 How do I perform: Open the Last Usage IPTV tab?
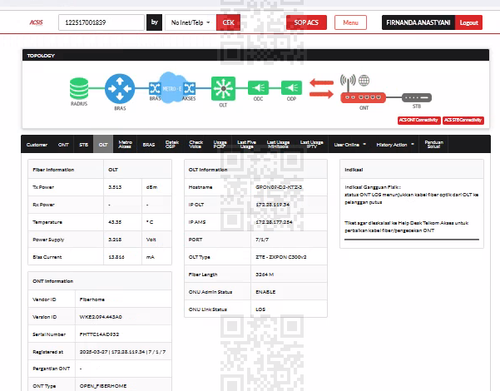312,144
